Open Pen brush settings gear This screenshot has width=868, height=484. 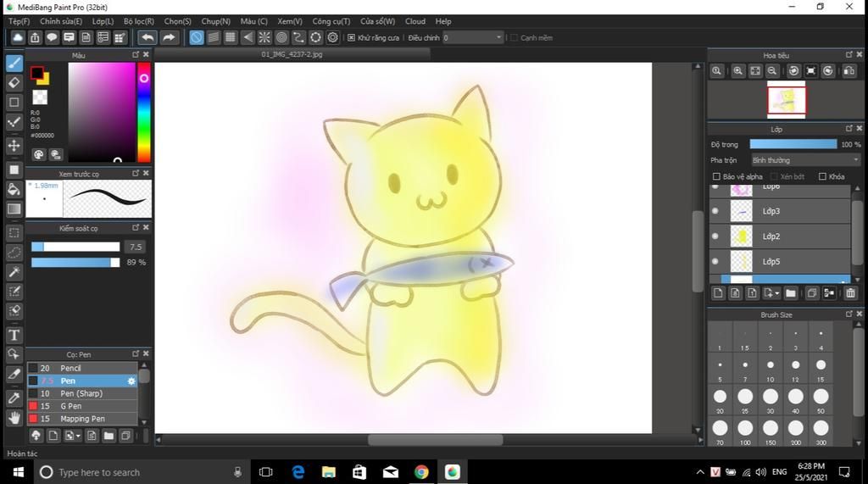click(131, 381)
